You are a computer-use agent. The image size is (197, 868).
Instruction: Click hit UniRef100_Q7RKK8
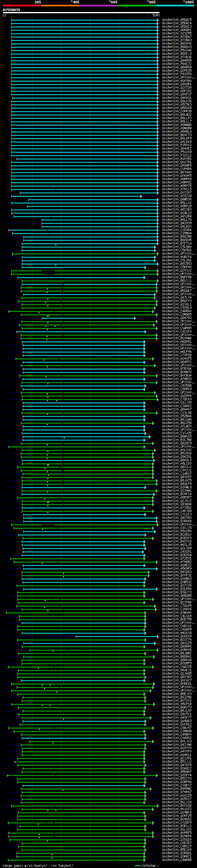click(x=177, y=521)
